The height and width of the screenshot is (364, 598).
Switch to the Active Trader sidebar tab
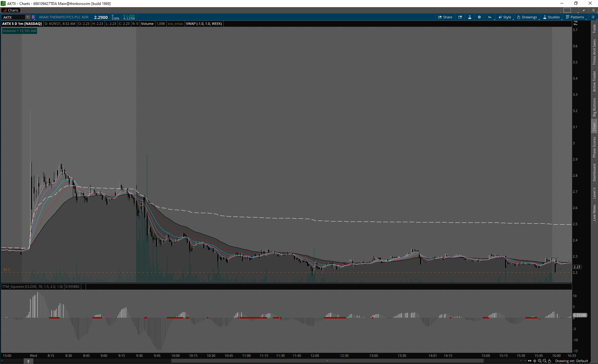pyautogui.click(x=594, y=81)
